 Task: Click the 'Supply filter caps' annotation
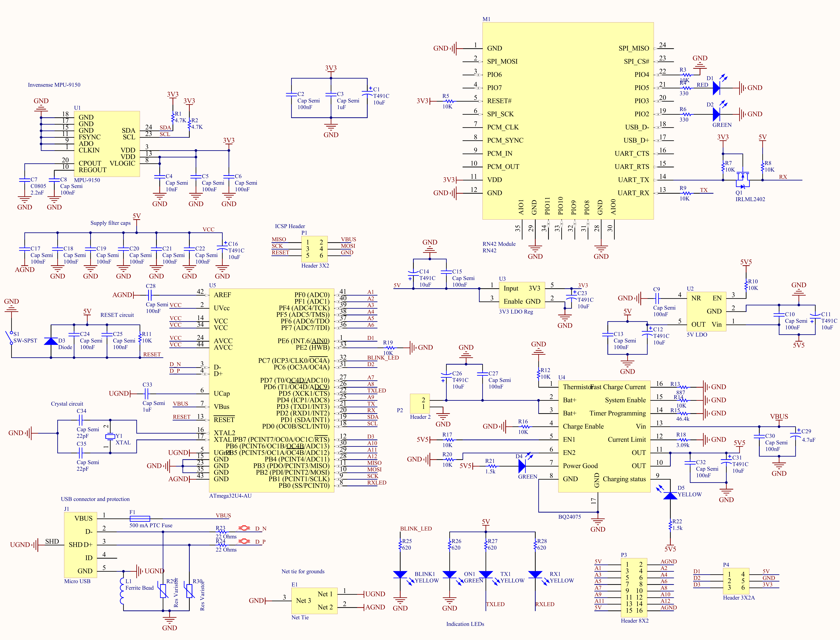[110, 223]
